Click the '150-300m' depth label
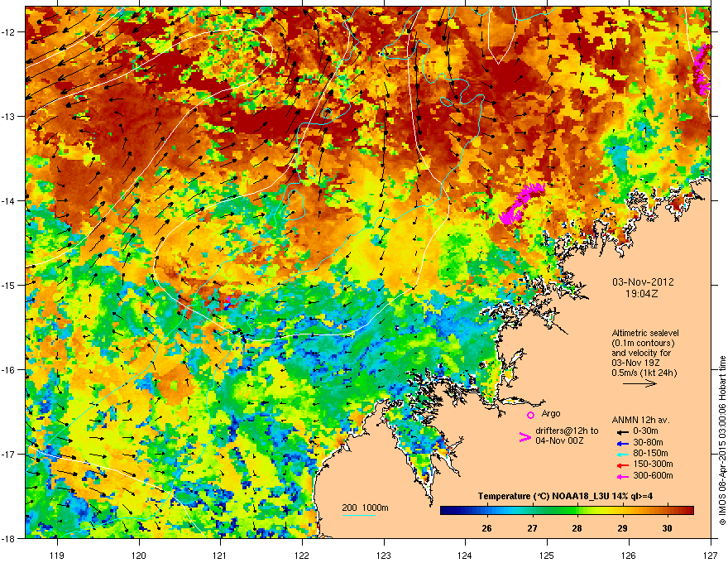Screen dimensions: 728x563 (653, 464)
